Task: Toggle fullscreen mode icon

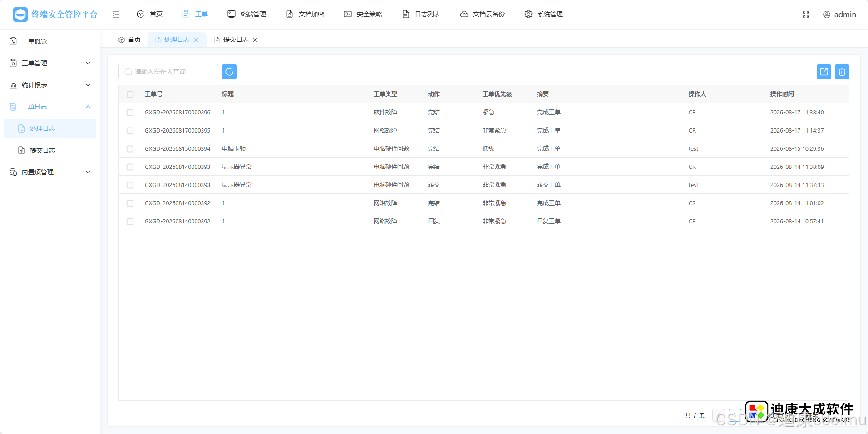Action: tap(806, 15)
